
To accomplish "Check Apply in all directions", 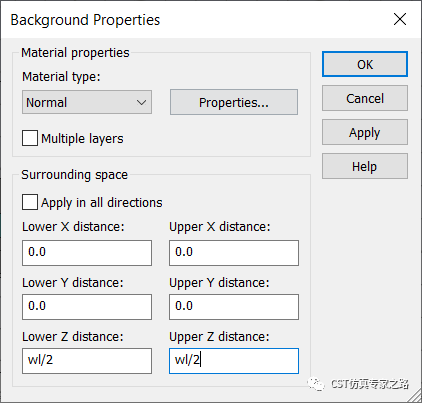I will pyautogui.click(x=30, y=202).
